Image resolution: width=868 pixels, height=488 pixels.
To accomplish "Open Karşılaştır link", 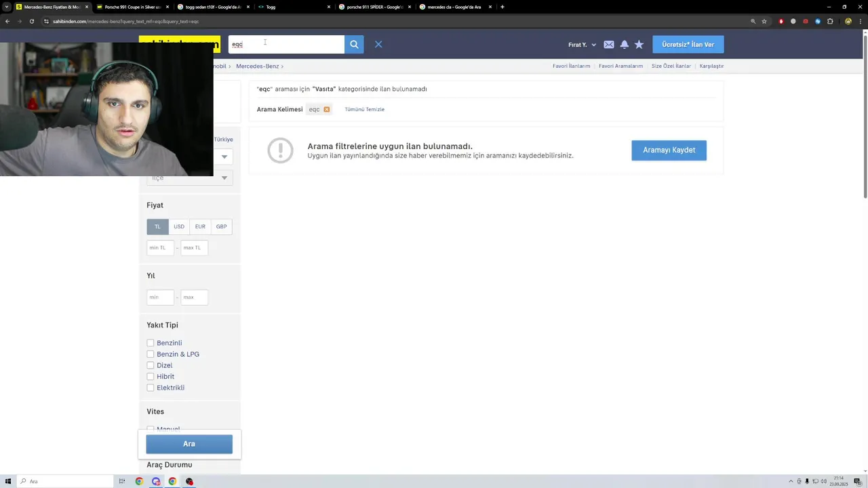I will (x=711, y=66).
